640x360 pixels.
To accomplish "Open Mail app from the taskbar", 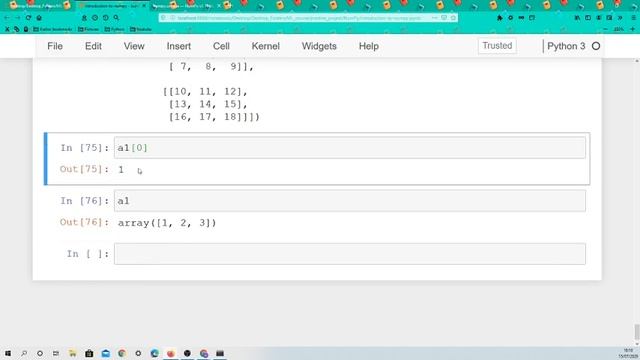I will coord(105,353).
